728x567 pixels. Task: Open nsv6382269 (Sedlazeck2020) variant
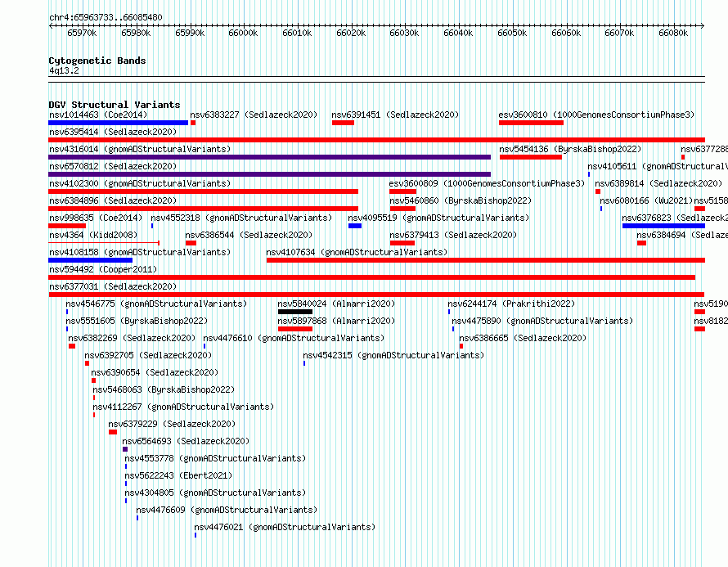coord(132,338)
